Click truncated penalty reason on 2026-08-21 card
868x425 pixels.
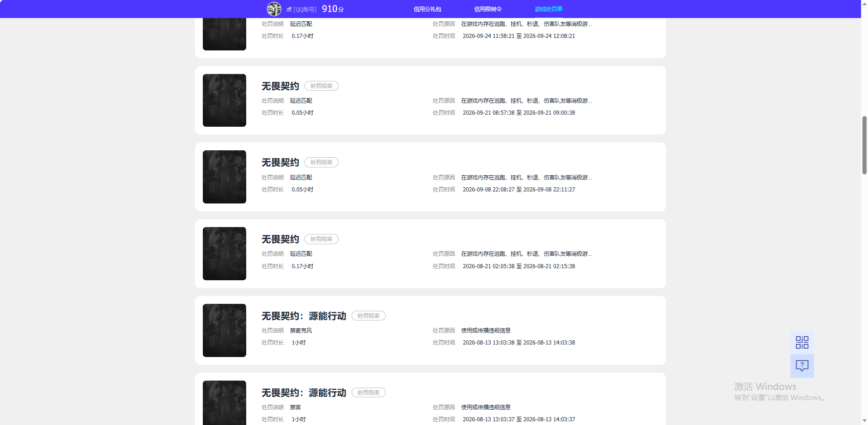click(527, 254)
